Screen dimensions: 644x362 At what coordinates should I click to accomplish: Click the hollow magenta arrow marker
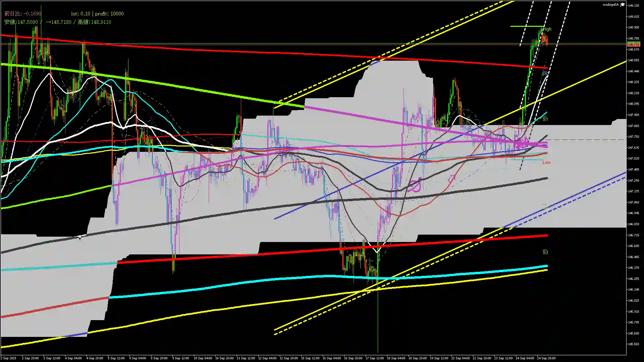(451, 179)
